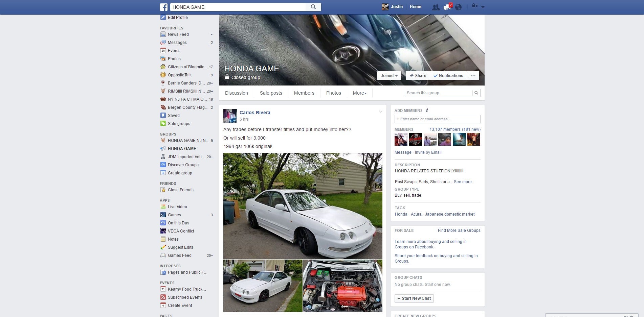Click the Search this group field
Image resolution: width=644 pixels, height=317 pixels.
(x=439, y=93)
